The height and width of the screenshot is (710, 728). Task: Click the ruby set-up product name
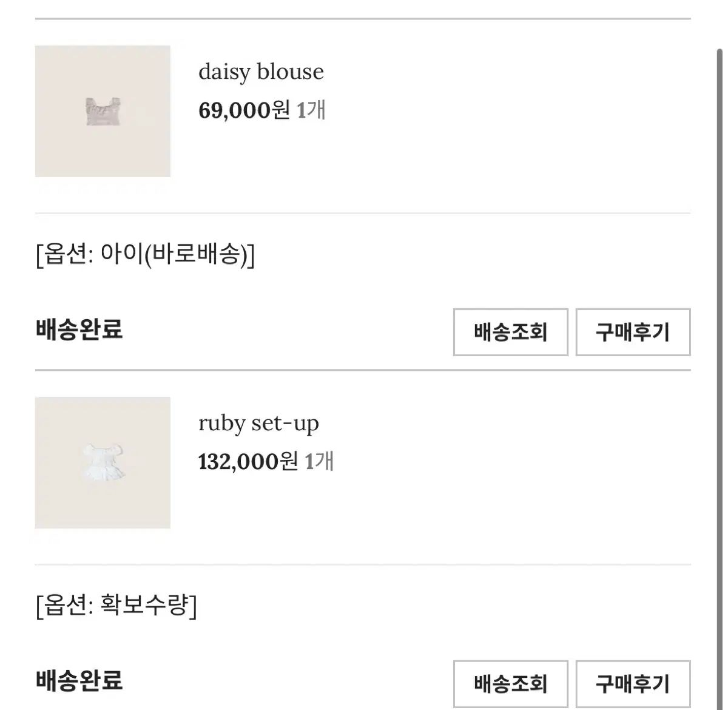pos(258,424)
